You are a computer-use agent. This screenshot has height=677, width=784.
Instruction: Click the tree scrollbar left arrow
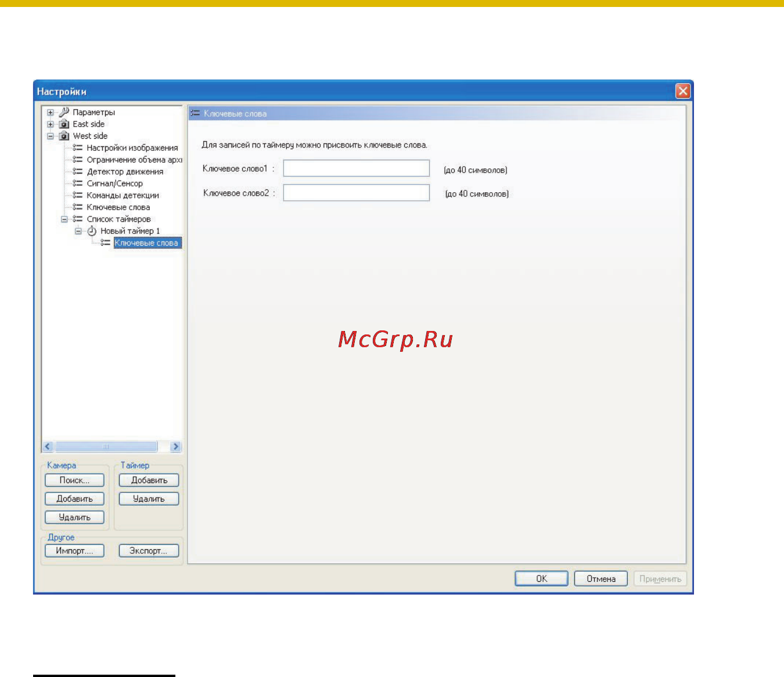pos(48,446)
